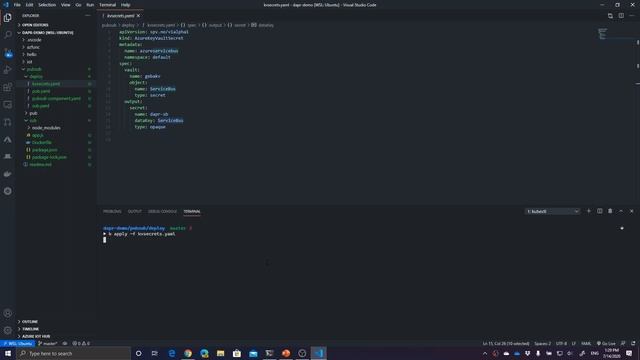Click the editor minimap
This screenshot has height=360, width=640.
coord(602,34)
